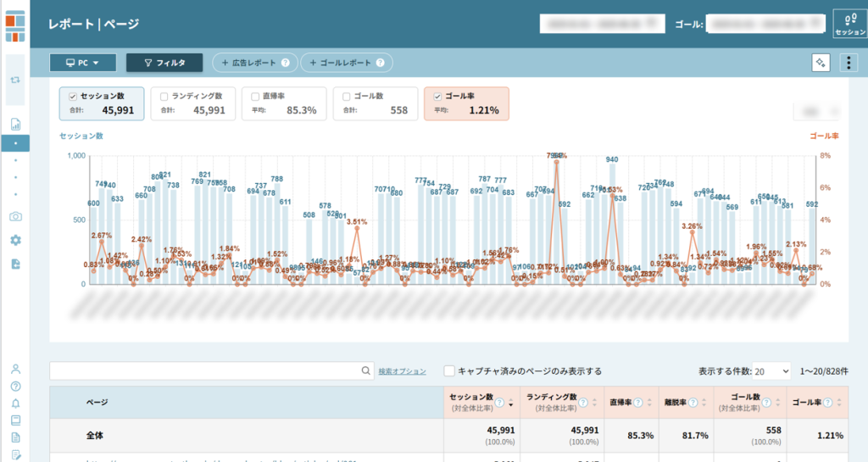Click the 7.53% goal rate peak data point
Viewport: 868px width, 462px height.
(556, 162)
